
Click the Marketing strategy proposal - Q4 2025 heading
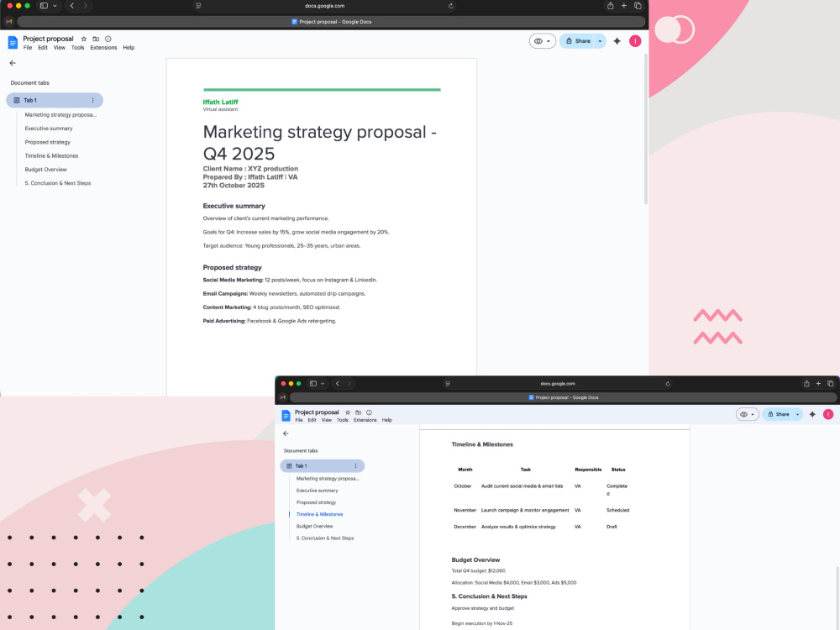[320, 143]
